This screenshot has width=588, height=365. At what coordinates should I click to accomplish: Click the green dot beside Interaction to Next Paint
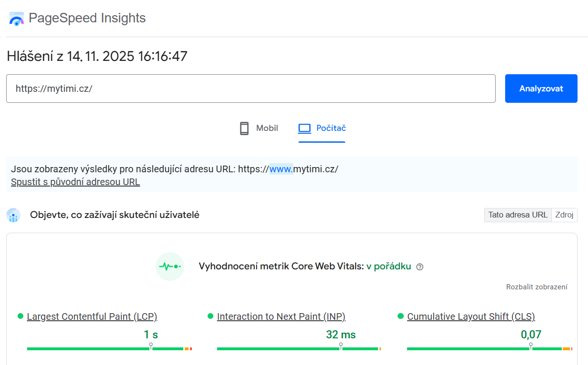click(x=211, y=316)
